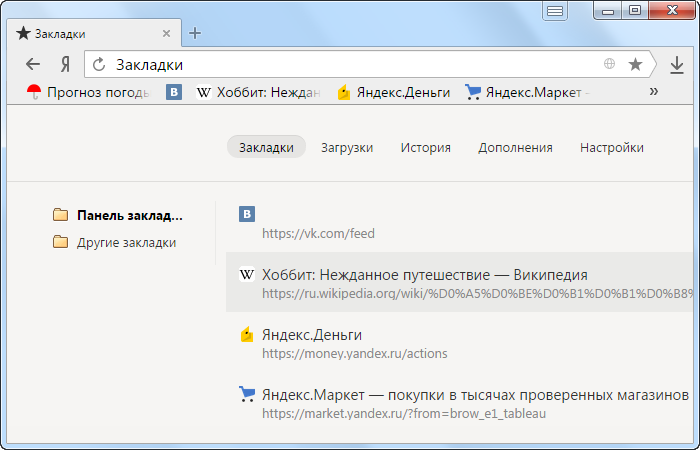Open the downloads arrow icon

[677, 65]
